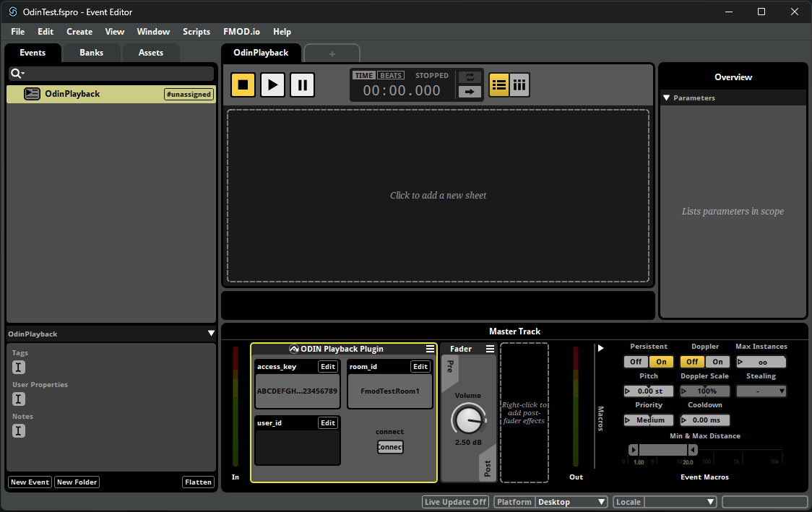Switch to the Assets tab

[151, 53]
